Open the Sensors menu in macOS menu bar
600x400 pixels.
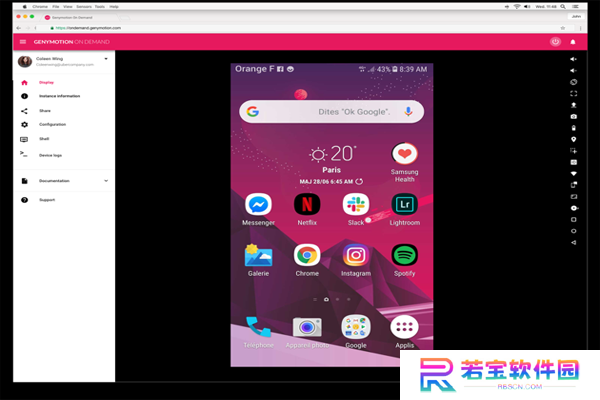coord(84,7)
